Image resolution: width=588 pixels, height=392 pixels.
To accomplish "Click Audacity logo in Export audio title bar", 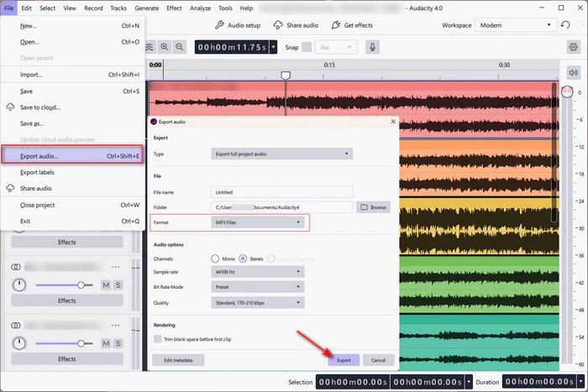I will pyautogui.click(x=154, y=122).
